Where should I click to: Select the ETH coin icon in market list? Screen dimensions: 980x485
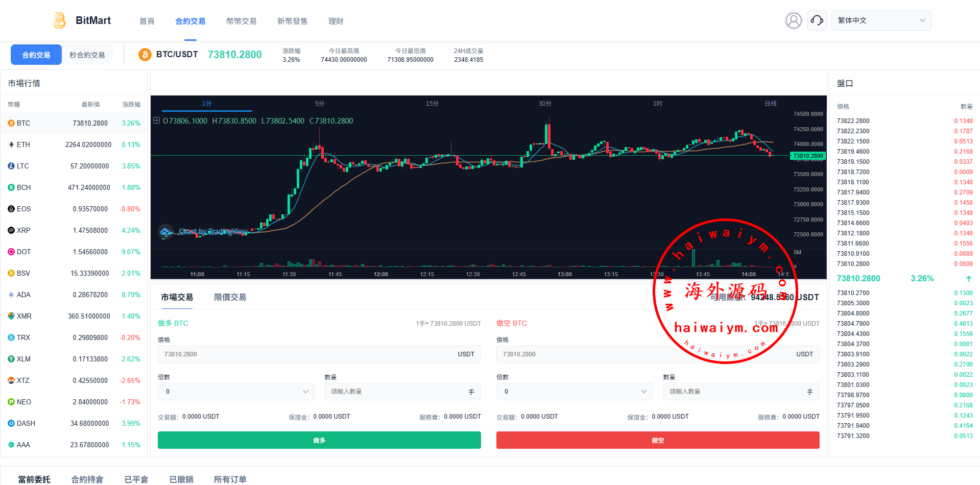tap(11, 144)
